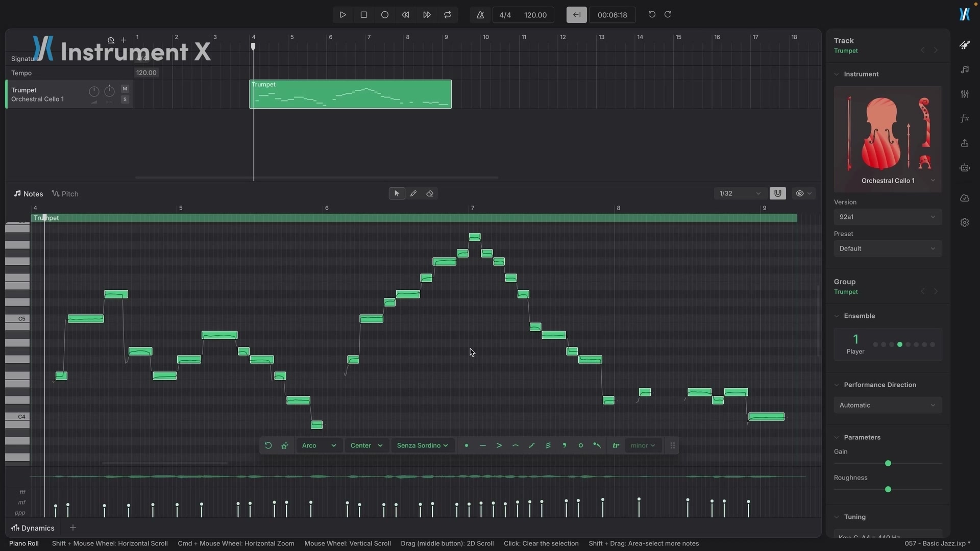
Task: Click the randomize sparkle icon
Action: point(285,446)
